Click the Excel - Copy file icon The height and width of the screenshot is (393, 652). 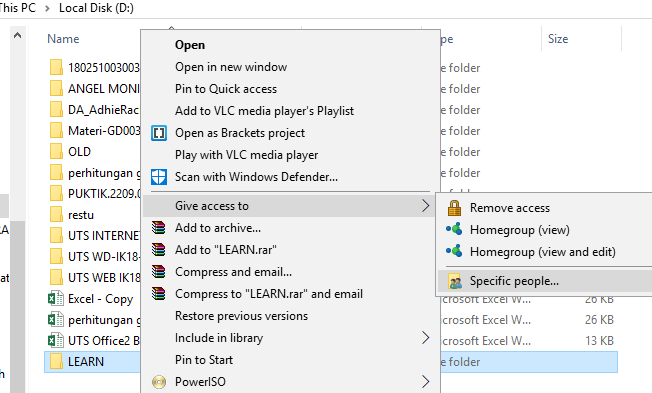56,299
